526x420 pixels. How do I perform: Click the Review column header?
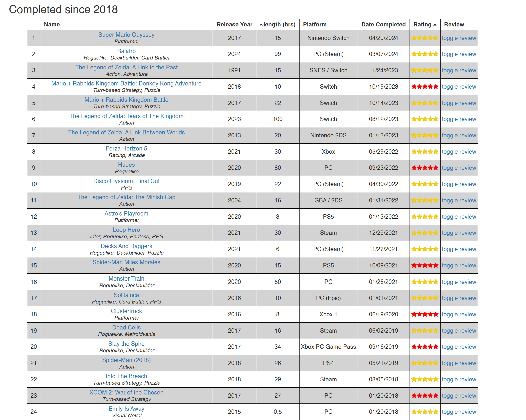point(454,24)
